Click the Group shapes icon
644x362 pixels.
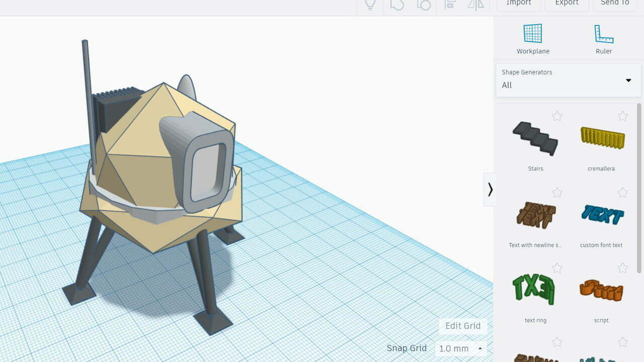click(397, 4)
